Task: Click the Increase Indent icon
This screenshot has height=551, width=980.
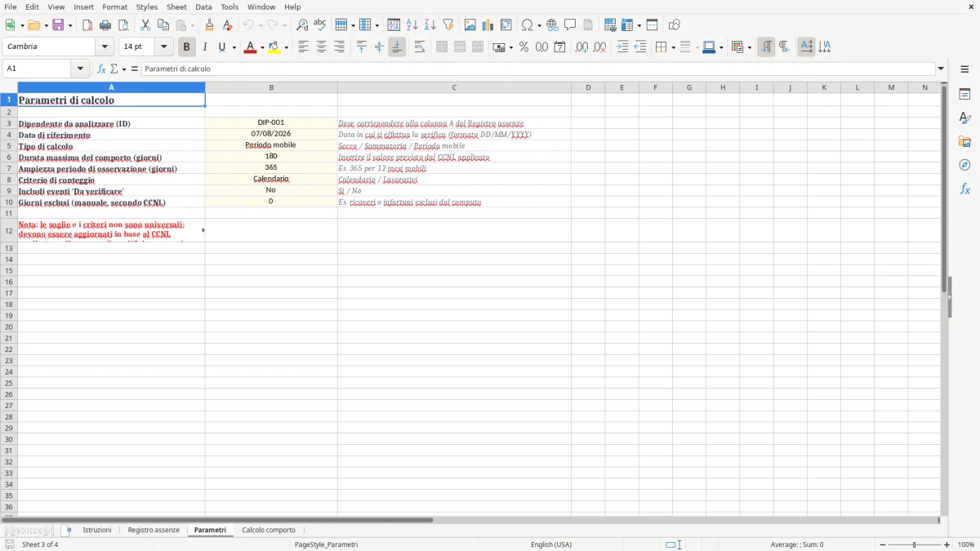Action: (622, 47)
